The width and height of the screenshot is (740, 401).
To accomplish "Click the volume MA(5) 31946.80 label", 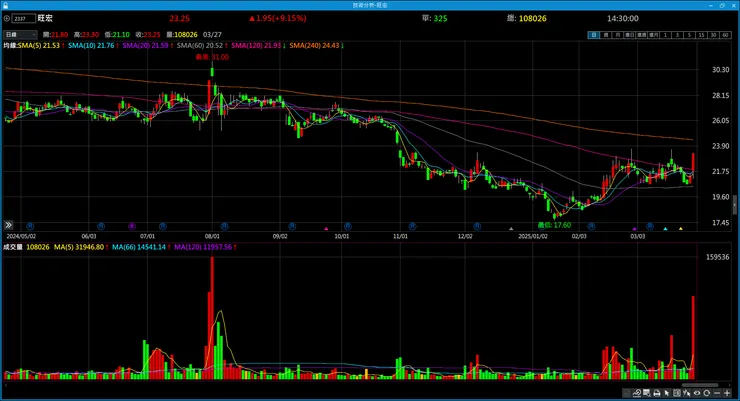I will pyautogui.click(x=79, y=247).
